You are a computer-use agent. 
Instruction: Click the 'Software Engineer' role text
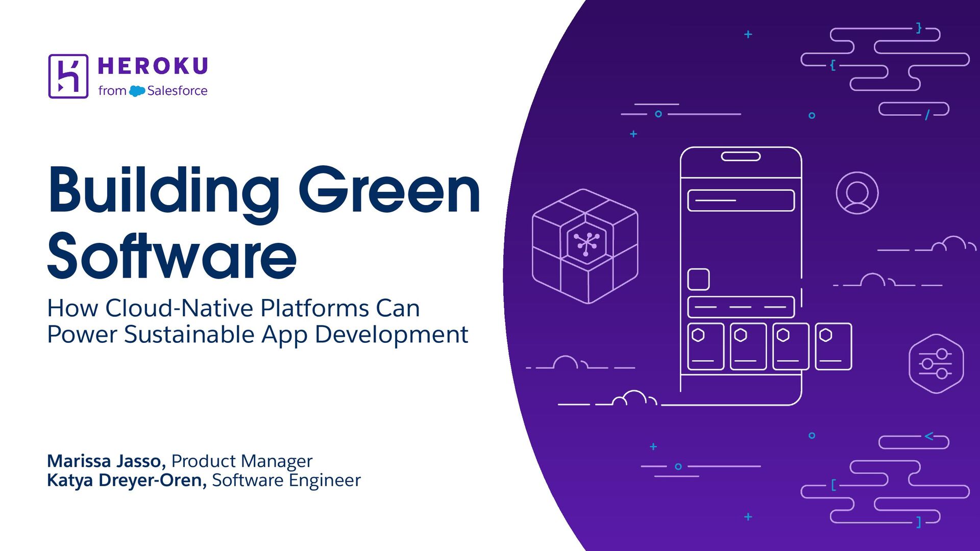(x=286, y=480)
